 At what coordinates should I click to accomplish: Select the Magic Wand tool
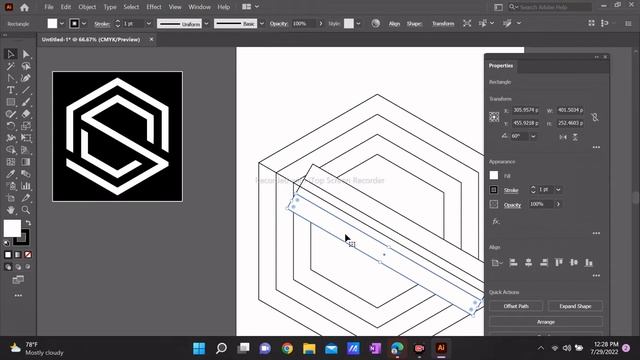11,66
